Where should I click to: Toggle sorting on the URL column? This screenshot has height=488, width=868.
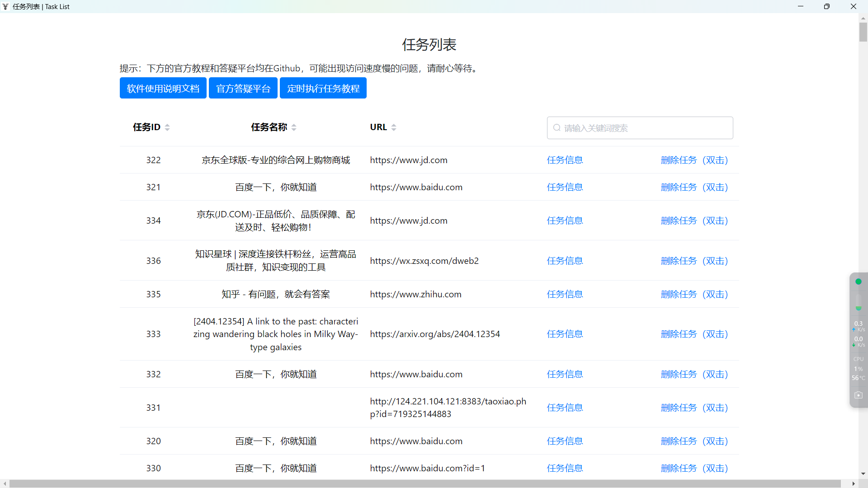393,127
